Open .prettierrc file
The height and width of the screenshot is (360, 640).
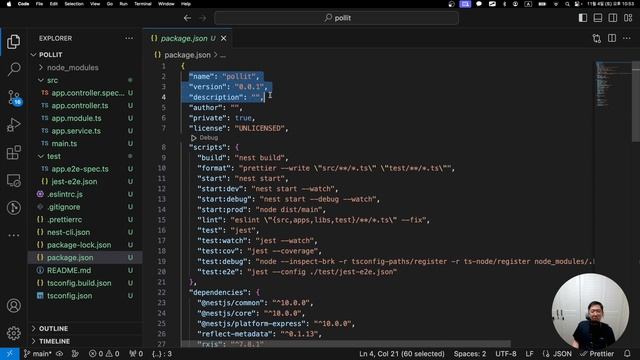point(64,220)
